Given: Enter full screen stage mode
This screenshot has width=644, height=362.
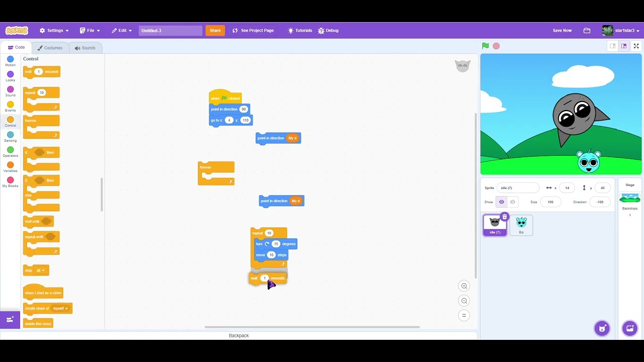Looking at the screenshot, I should (636, 46).
